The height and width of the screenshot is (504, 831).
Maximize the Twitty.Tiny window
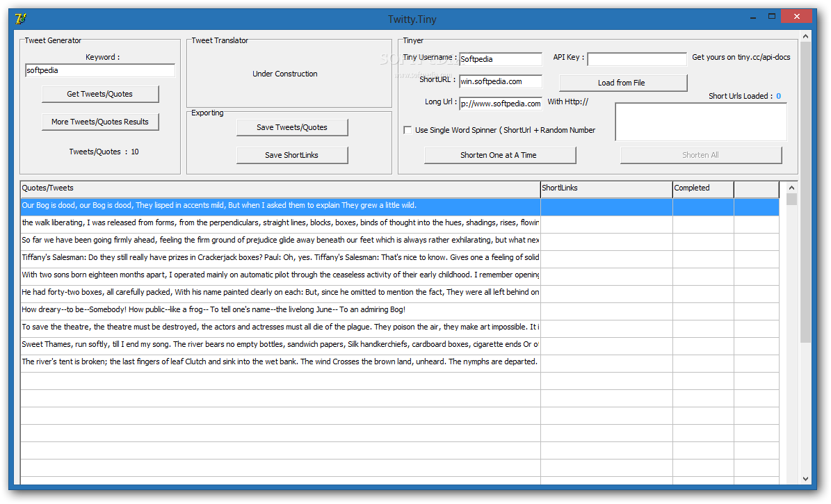point(772,17)
